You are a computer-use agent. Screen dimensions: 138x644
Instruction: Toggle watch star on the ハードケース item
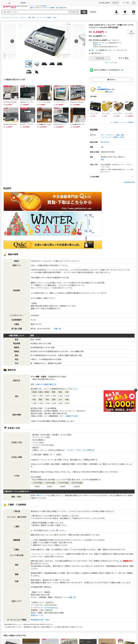click(x=49, y=98)
